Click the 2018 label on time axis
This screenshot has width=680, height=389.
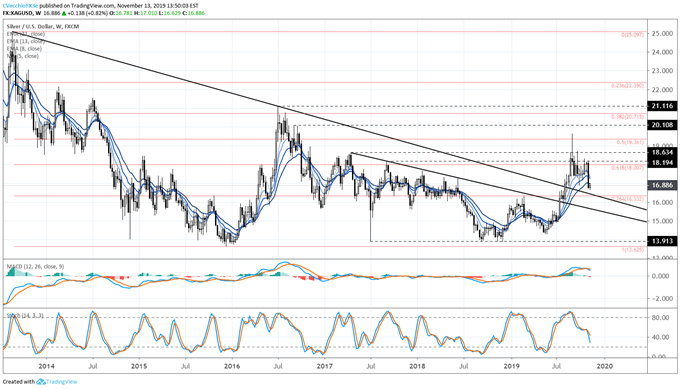[x=417, y=366]
